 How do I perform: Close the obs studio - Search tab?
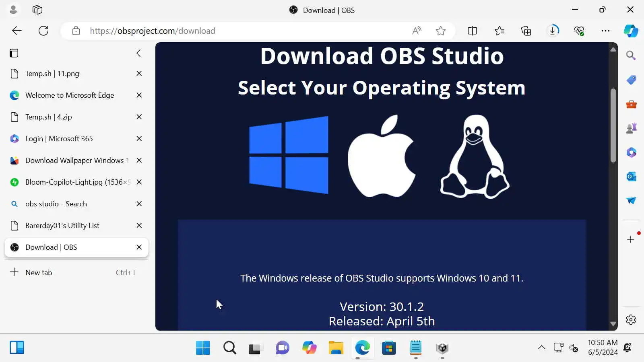pyautogui.click(x=139, y=204)
